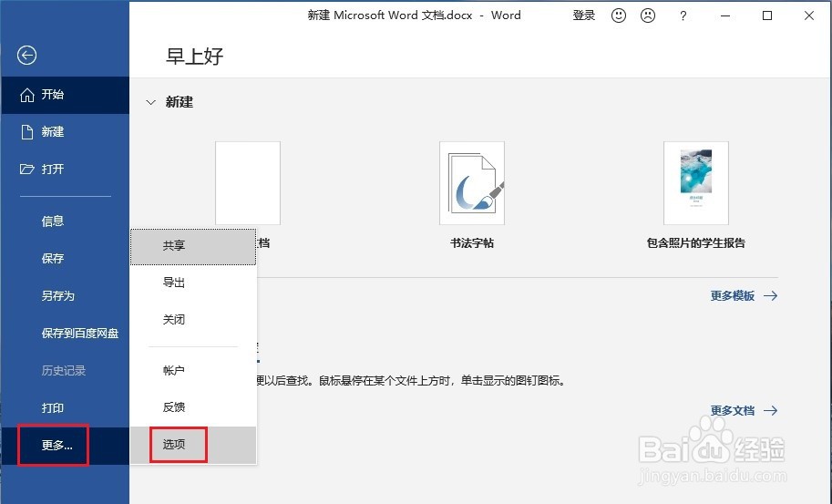The width and height of the screenshot is (832, 504).
Task: Select the 包含照片的学生报告 template thumbnail
Action: [696, 183]
